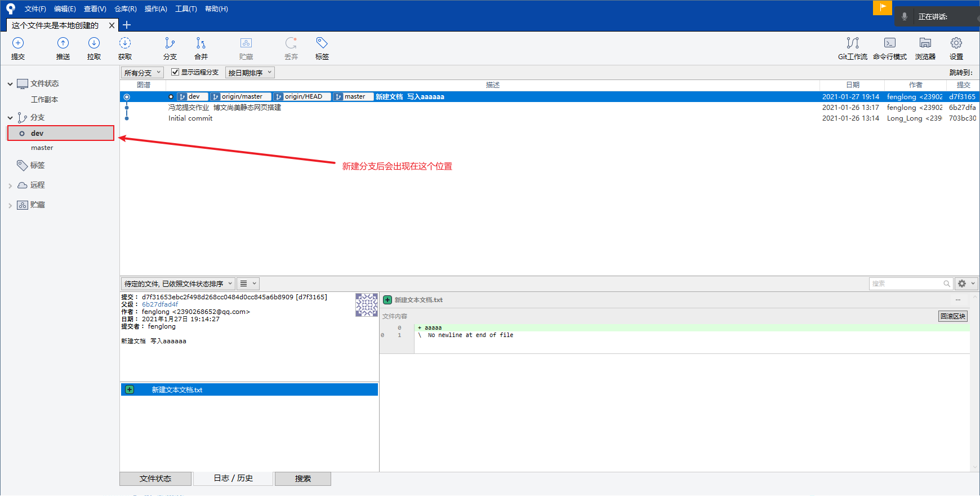Select file 新建文本文档.txt in list
Screen dimensions: 980x496
tap(249, 389)
